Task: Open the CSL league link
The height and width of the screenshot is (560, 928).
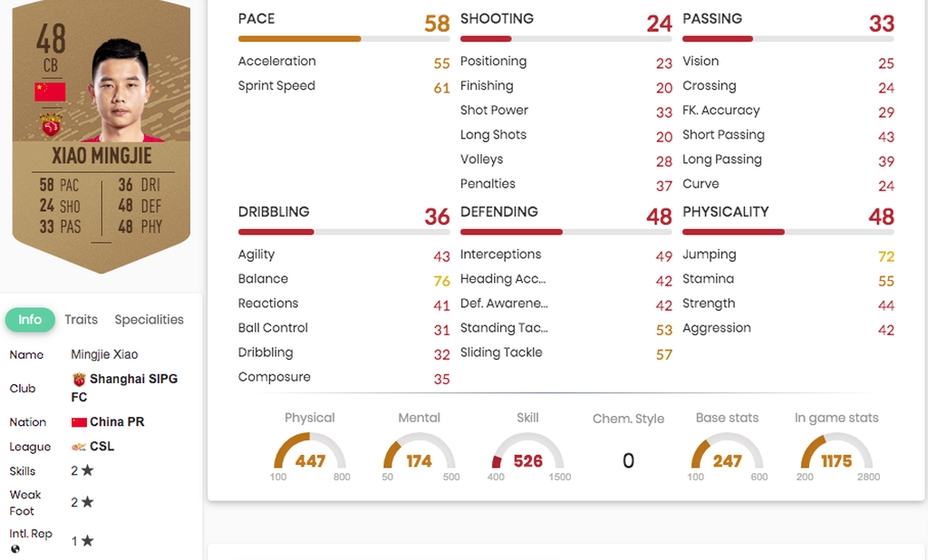Action: coord(101,447)
